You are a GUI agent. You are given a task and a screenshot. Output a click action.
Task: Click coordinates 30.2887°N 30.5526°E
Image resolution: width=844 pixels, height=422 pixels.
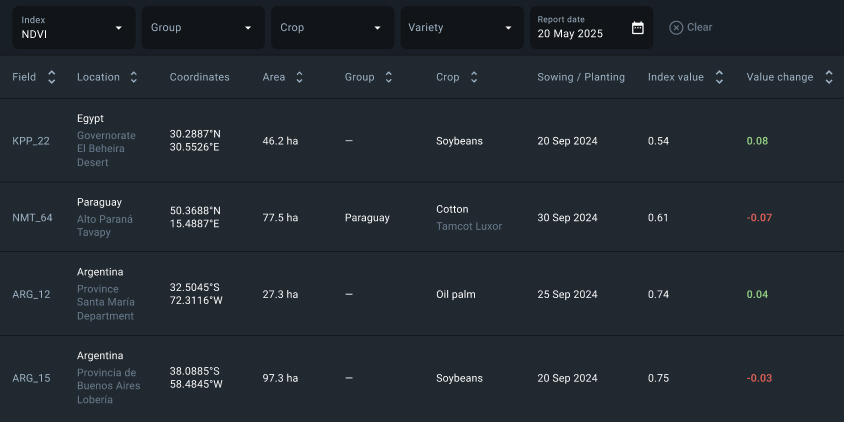tap(195, 140)
